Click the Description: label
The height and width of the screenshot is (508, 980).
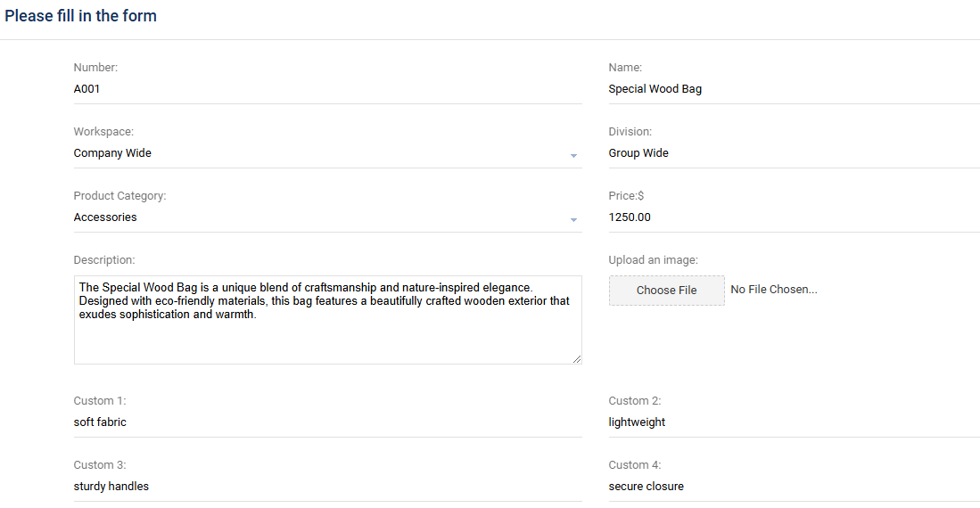click(104, 260)
